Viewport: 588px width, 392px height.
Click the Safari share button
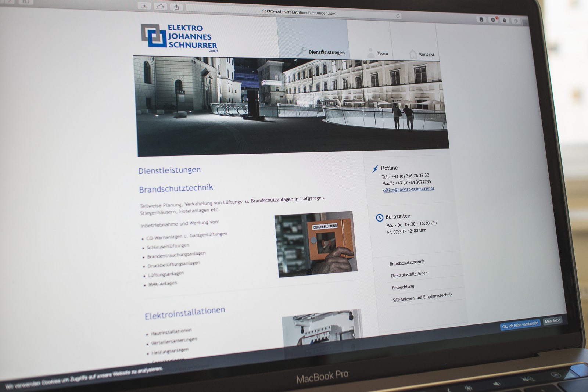click(x=176, y=7)
